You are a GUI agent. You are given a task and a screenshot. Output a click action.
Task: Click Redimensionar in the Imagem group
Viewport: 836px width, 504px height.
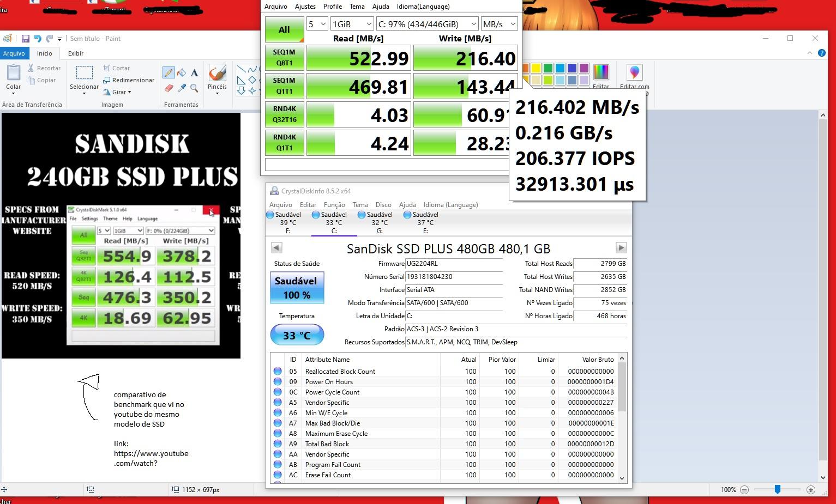[129, 80]
